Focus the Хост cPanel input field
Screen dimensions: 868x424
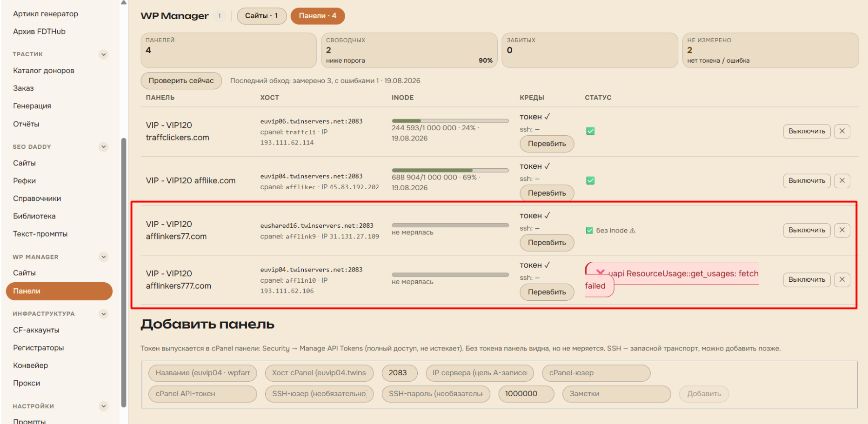point(319,373)
